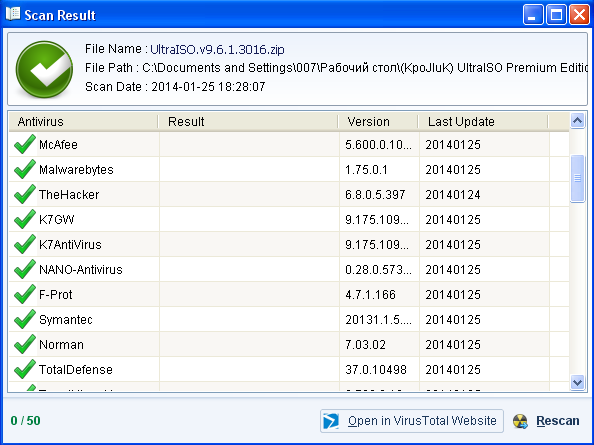
Task: Sort by the Version column header
Action: click(x=378, y=122)
